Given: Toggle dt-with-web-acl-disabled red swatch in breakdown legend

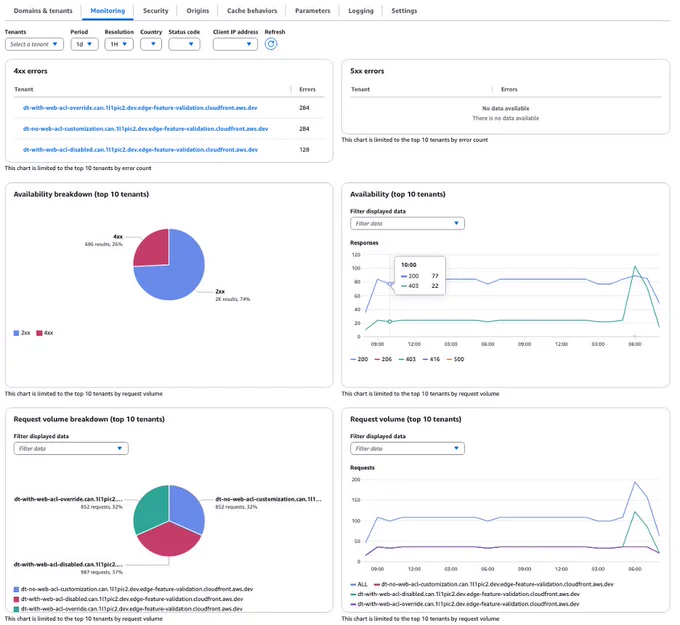Looking at the screenshot, I should coord(16,599).
